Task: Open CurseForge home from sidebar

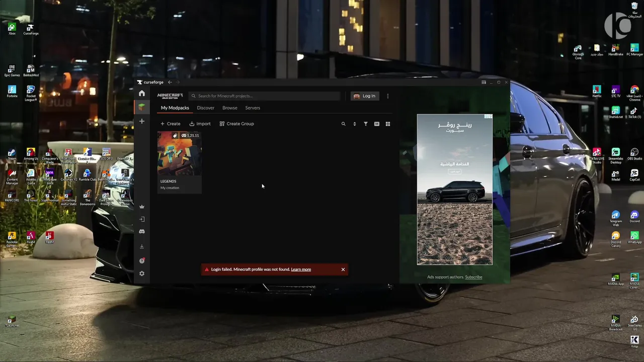Action: [142, 94]
